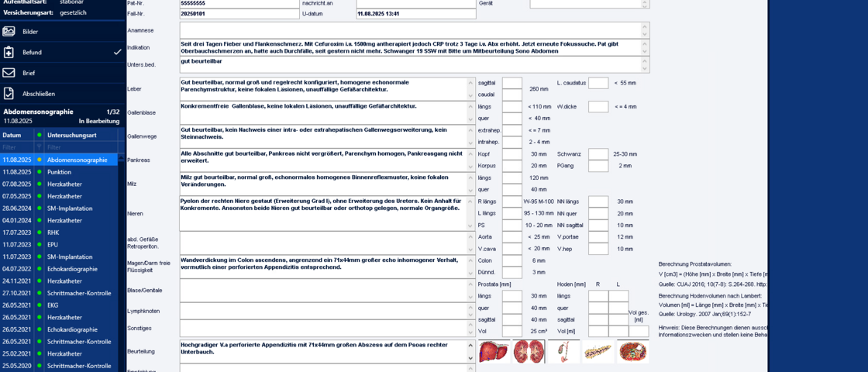Click green status dot of Punktion row
Screen dimensions: 868x372
point(39,172)
